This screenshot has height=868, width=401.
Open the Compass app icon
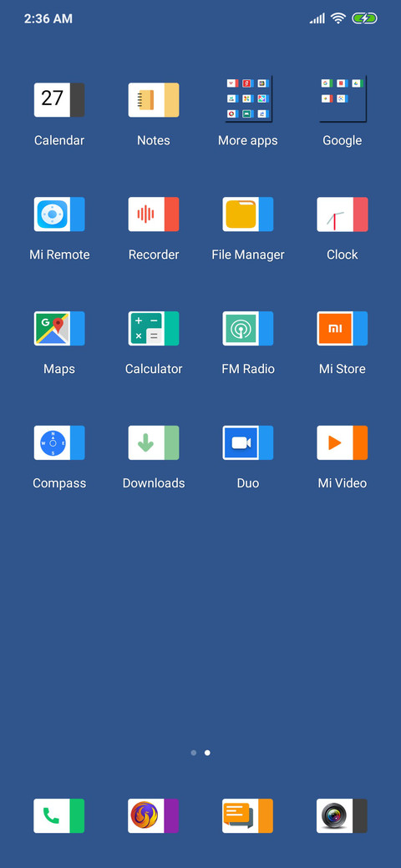[x=59, y=443]
